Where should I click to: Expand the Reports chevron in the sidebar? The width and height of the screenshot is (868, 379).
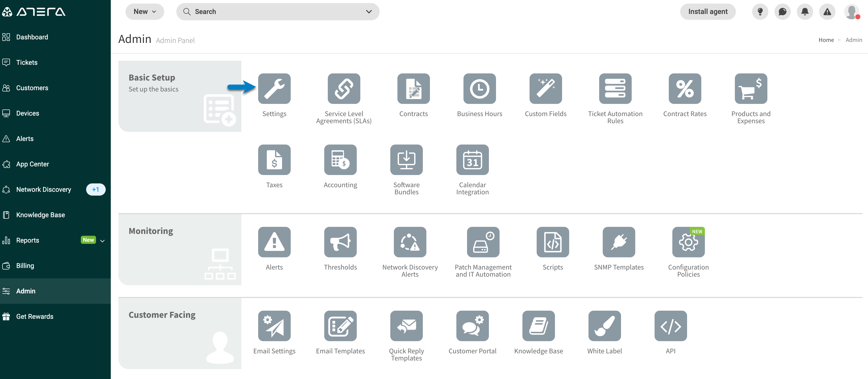103,240
